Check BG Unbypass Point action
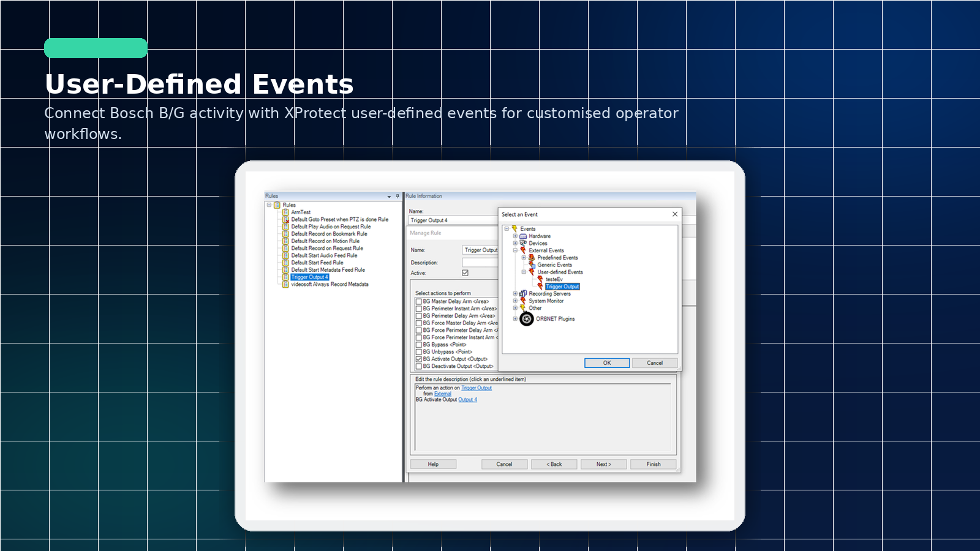Screen dimensions: 980x551 (419, 352)
